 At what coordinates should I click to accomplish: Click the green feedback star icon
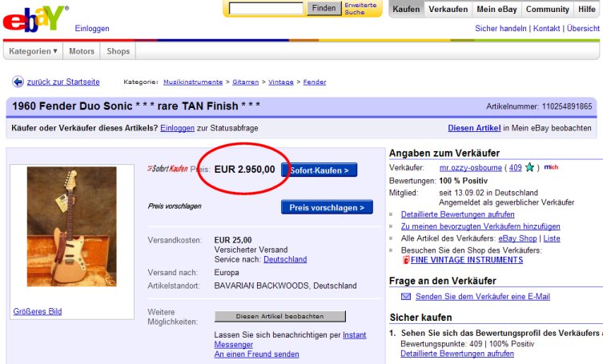tap(529, 167)
